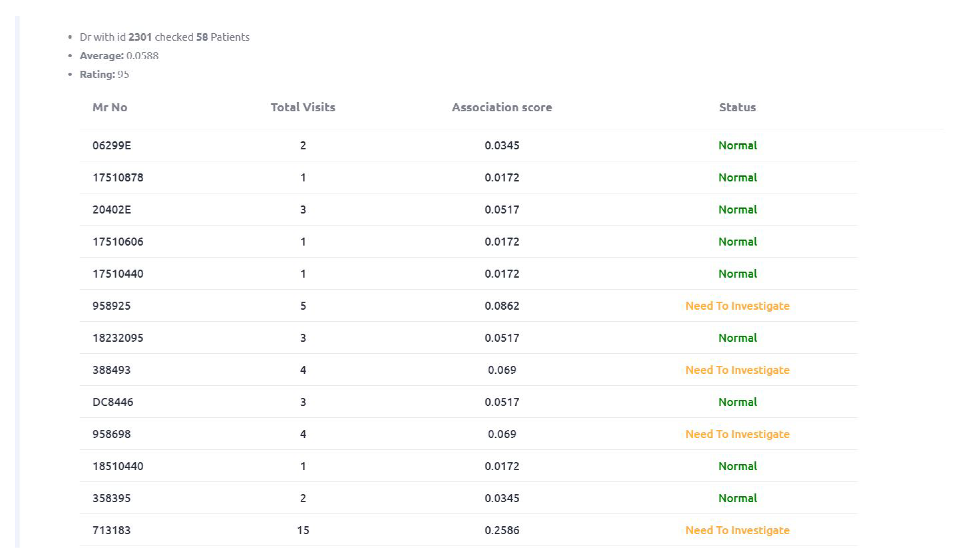Click the Total Visits column header
The image size is (957, 560).
[303, 107]
